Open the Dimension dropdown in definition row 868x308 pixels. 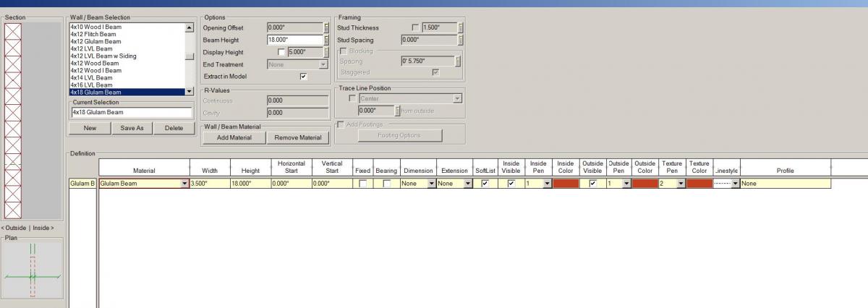(x=432, y=184)
